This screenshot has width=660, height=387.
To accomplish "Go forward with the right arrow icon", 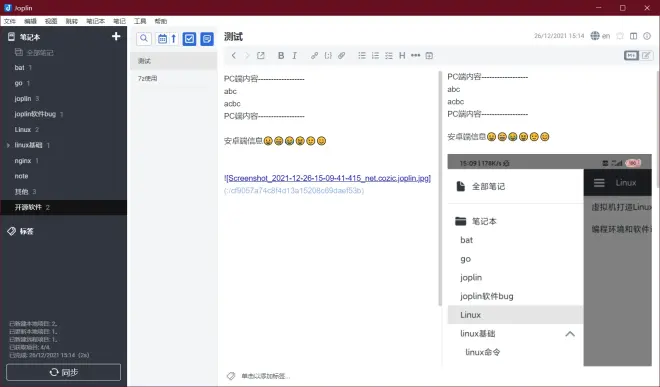I will pos(247,56).
